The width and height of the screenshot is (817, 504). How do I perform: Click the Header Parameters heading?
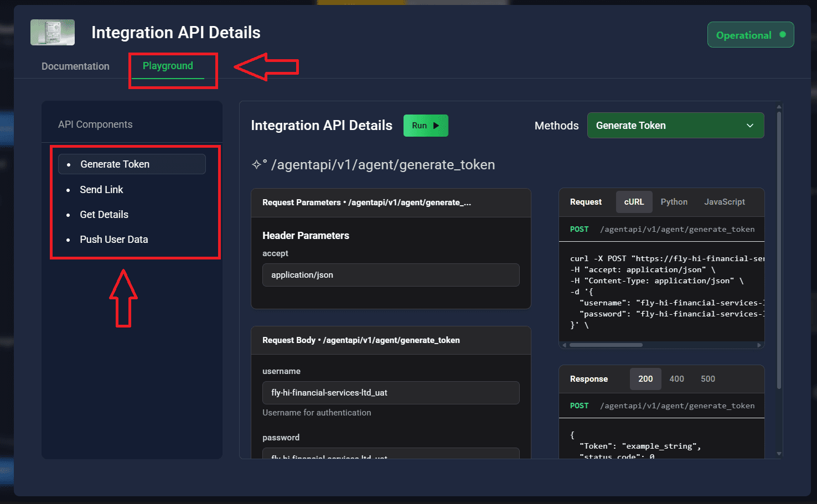coord(306,236)
